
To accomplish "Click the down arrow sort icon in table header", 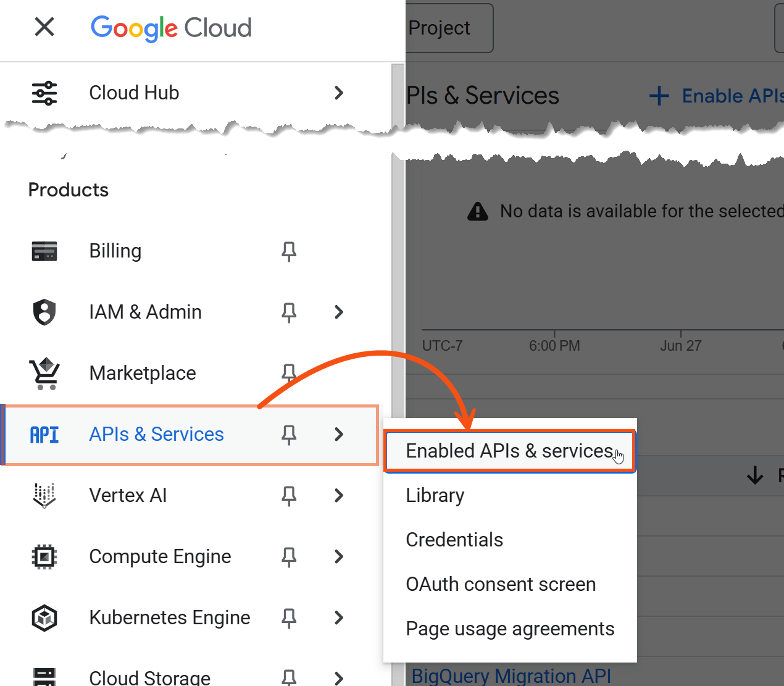I will (755, 475).
